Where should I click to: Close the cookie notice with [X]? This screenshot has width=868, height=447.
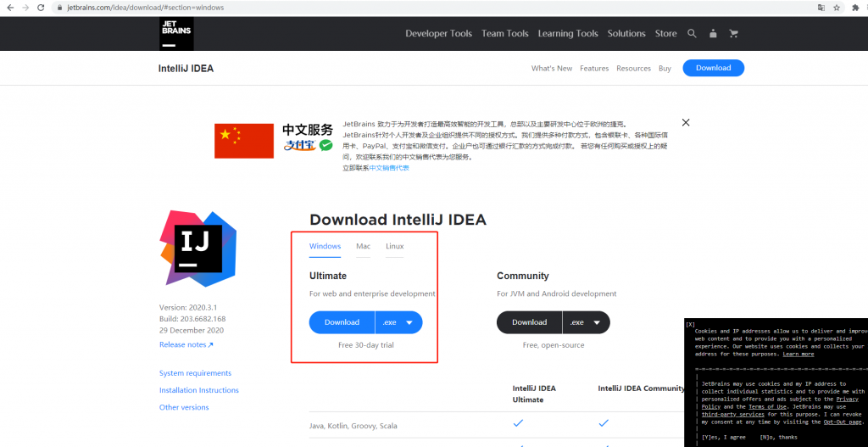(690, 324)
